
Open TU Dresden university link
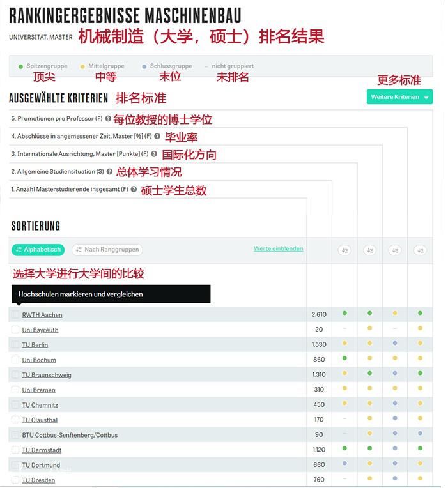[38, 480]
